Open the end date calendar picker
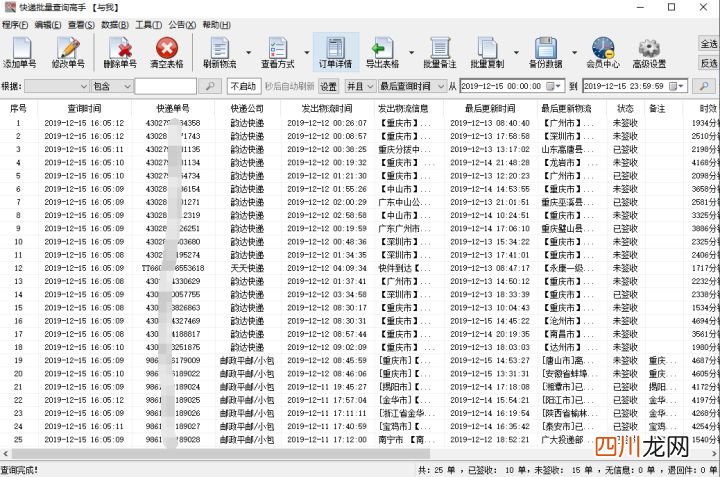The width and height of the screenshot is (720, 477). click(x=676, y=86)
